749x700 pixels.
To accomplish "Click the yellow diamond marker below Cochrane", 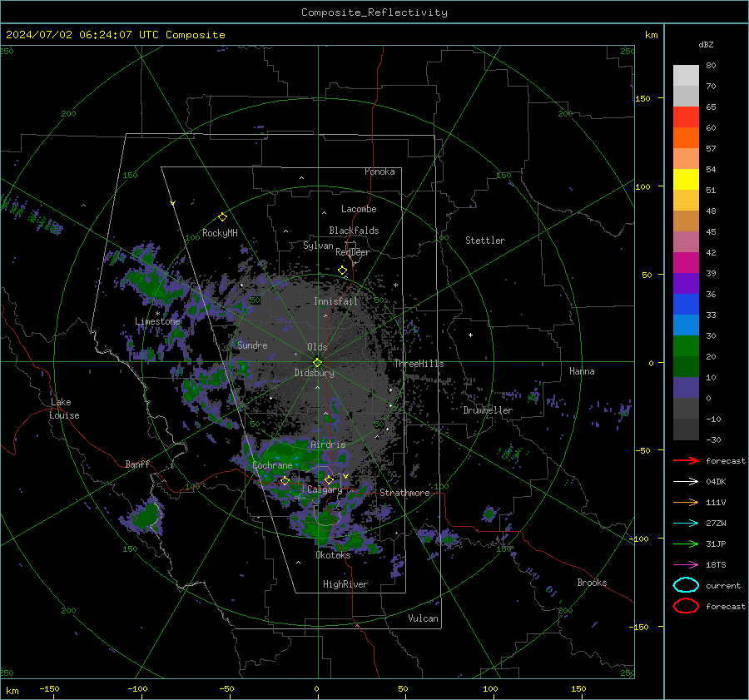I will (285, 481).
